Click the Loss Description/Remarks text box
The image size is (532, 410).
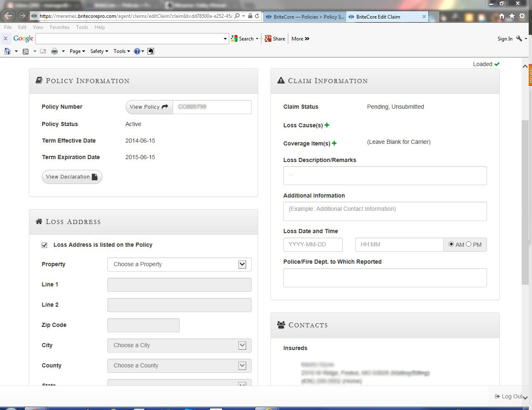coord(385,176)
